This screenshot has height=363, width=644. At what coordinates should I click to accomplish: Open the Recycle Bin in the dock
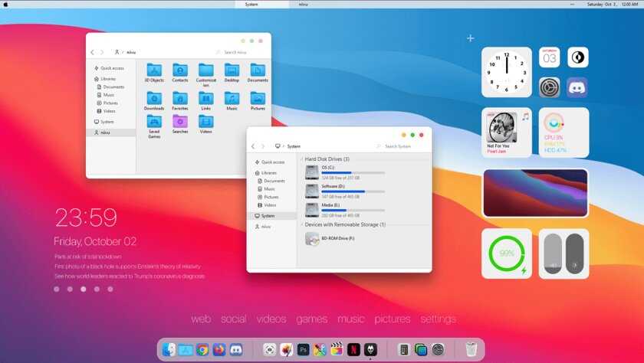click(471, 350)
